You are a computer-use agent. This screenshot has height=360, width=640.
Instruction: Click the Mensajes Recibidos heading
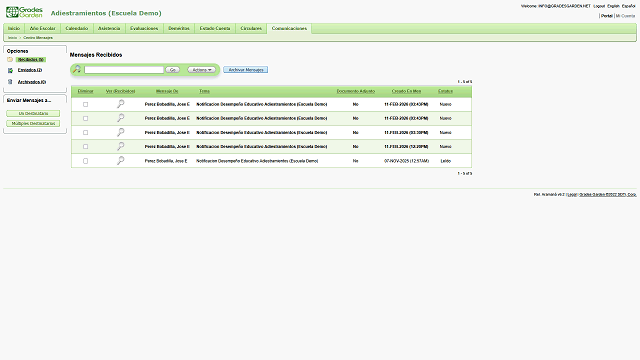(96, 55)
